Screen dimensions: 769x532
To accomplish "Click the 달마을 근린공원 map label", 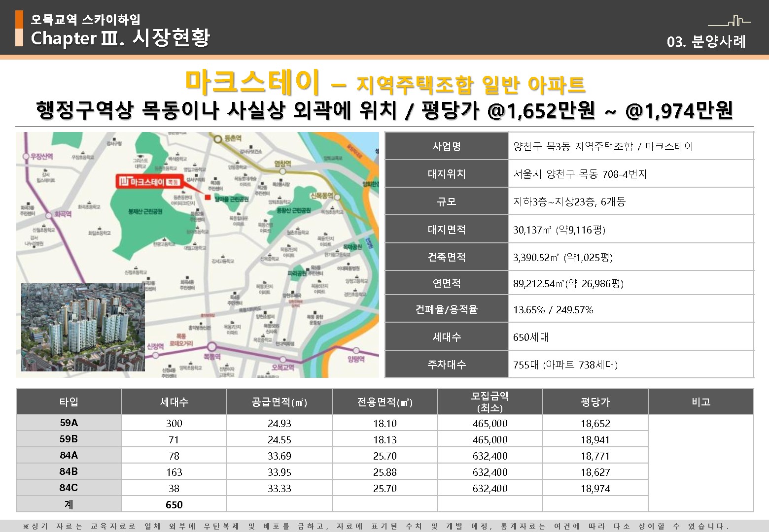I will point(232,199).
